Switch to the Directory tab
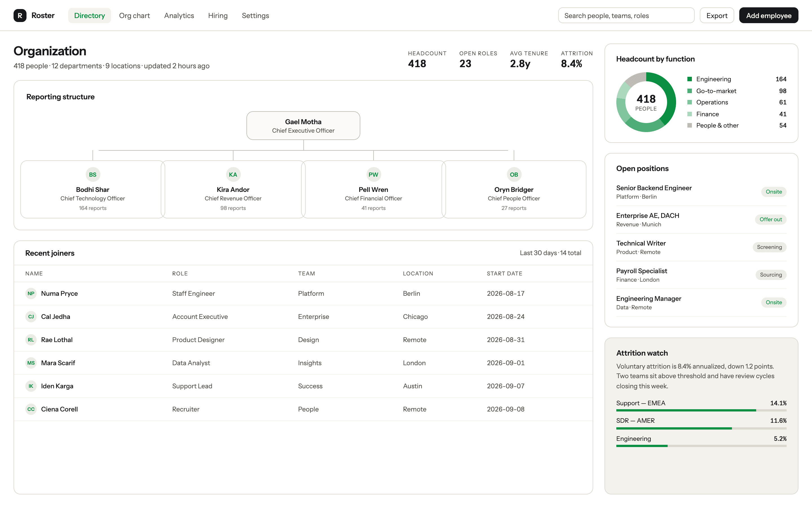The image size is (812, 508). pos(90,16)
